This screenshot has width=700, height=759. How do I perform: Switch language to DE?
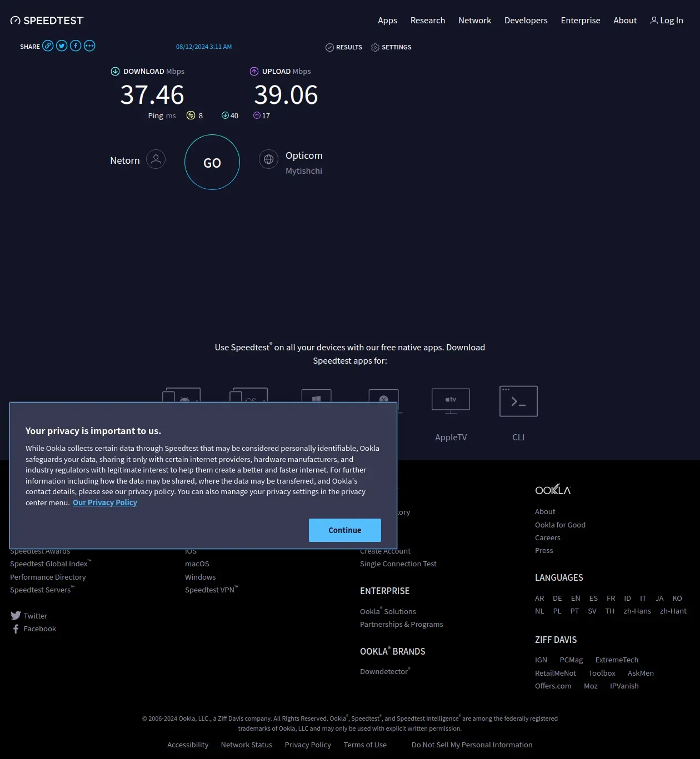(x=557, y=598)
